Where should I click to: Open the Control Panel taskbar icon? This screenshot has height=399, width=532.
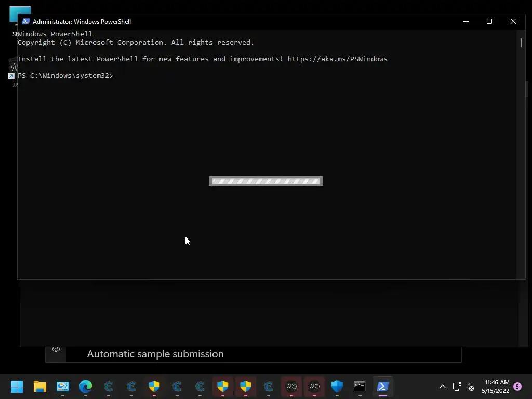[x=63, y=386]
